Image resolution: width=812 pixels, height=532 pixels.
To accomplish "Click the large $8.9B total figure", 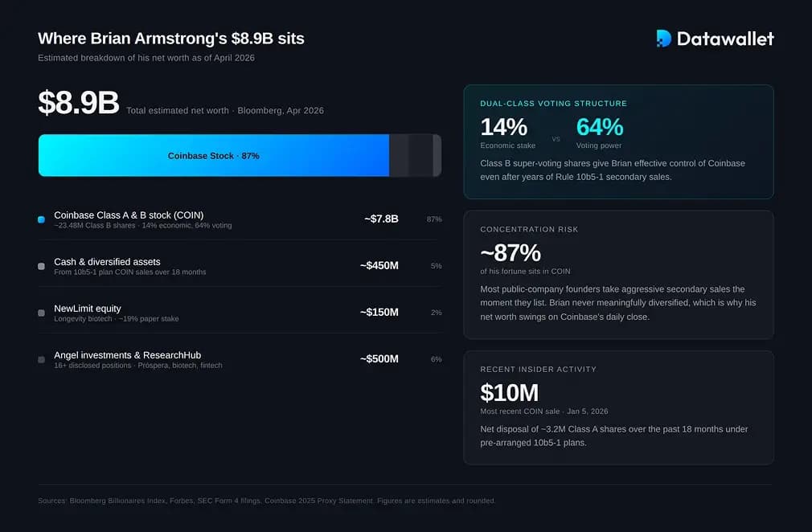I will point(78,103).
